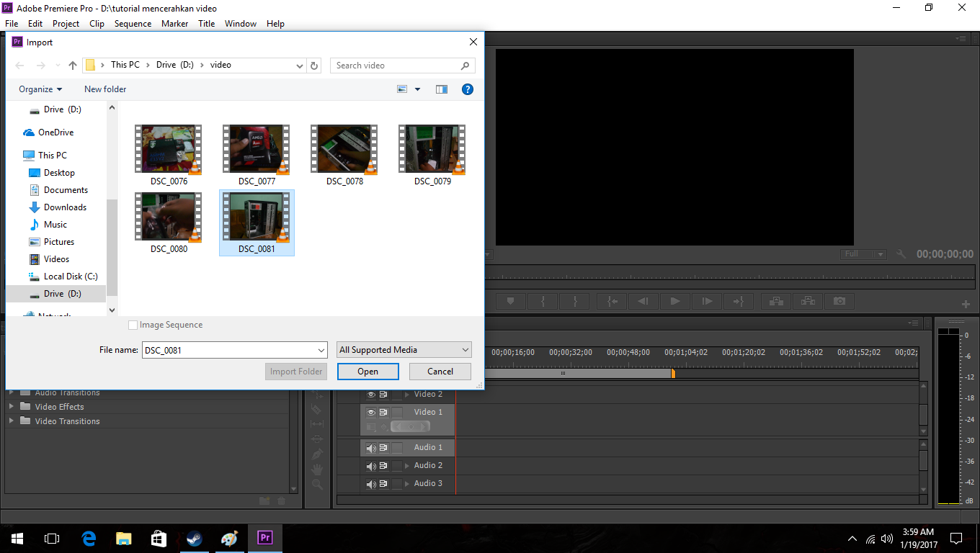
Task: Expand the Video Effects folder
Action: (11, 407)
